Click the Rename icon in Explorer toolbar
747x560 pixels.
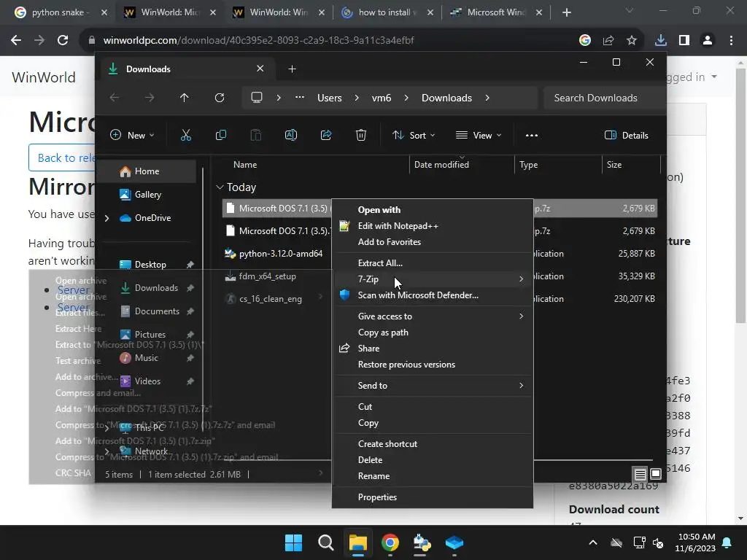click(x=290, y=135)
